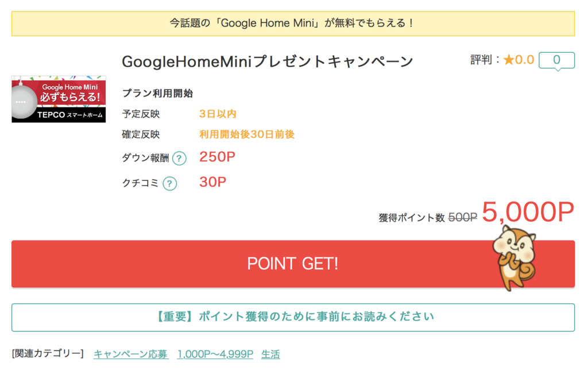588x390 pixels.
Task: Click the 30P クチコミ reward value
Action: click(212, 182)
